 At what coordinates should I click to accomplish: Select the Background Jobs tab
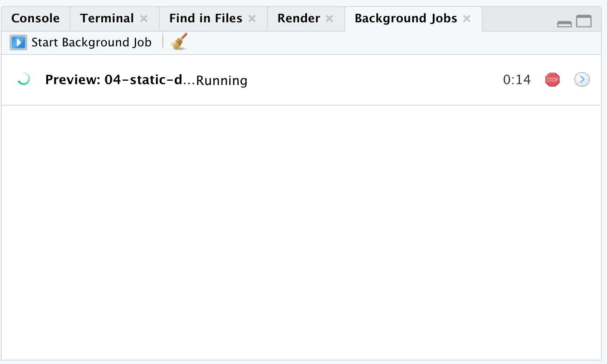(x=406, y=18)
